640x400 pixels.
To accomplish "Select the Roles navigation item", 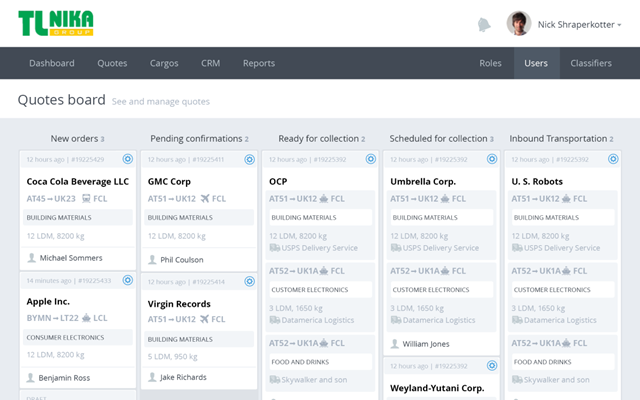I will pos(490,63).
